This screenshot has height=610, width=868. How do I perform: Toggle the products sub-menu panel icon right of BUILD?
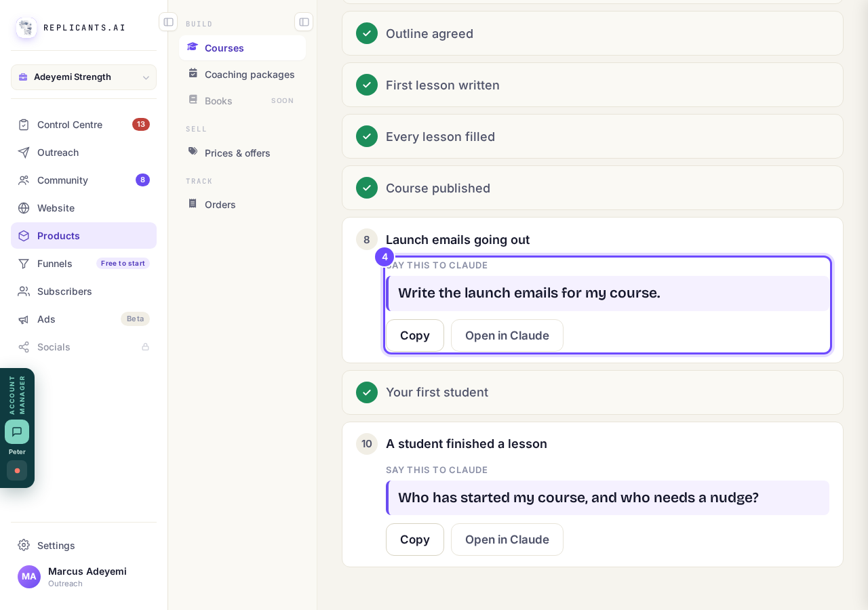point(304,22)
